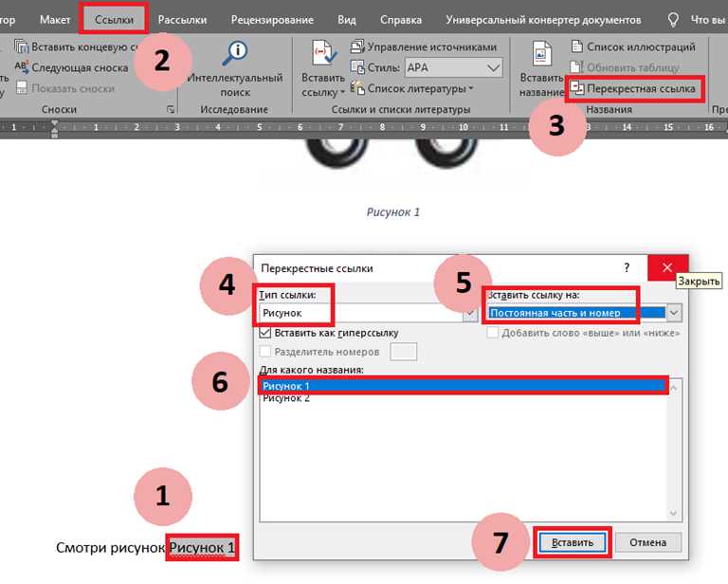Screen dimensions: 728x584
Task: Click the Разделитель номеров input box
Action: [404, 352]
